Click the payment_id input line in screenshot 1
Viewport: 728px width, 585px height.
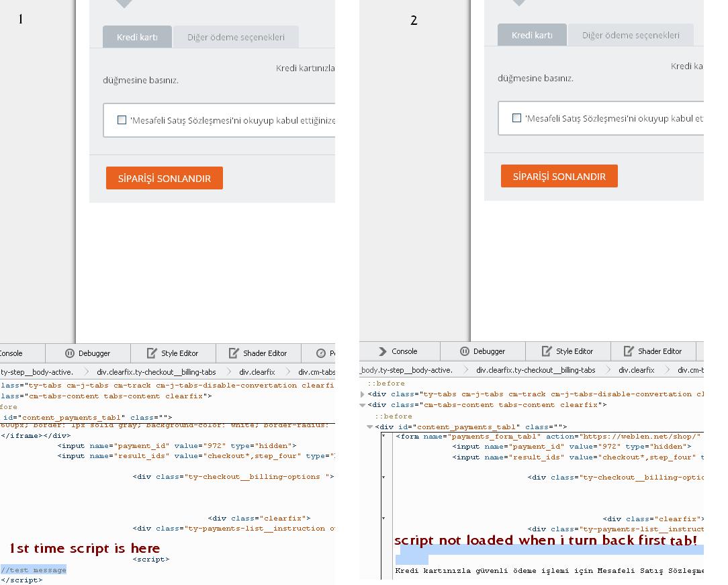[x=177, y=446]
